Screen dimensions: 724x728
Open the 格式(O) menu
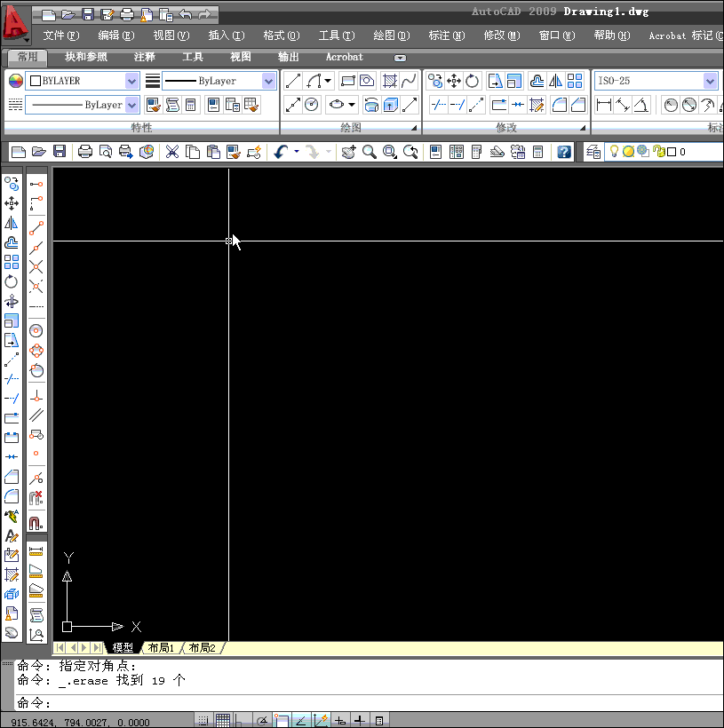pos(281,36)
